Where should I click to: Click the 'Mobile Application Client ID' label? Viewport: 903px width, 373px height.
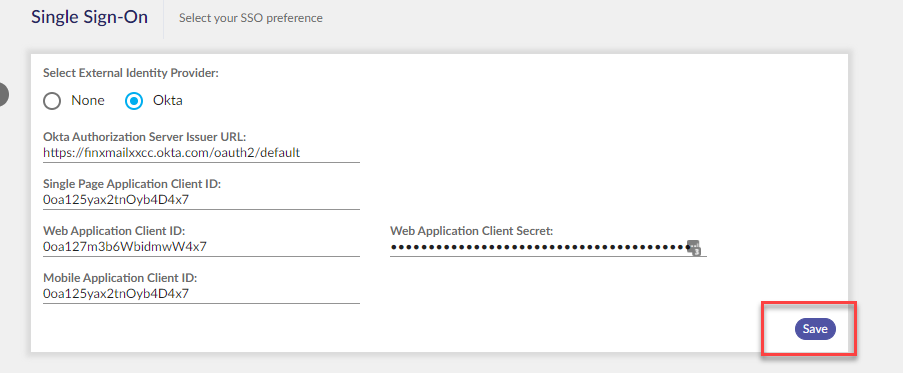point(120,278)
